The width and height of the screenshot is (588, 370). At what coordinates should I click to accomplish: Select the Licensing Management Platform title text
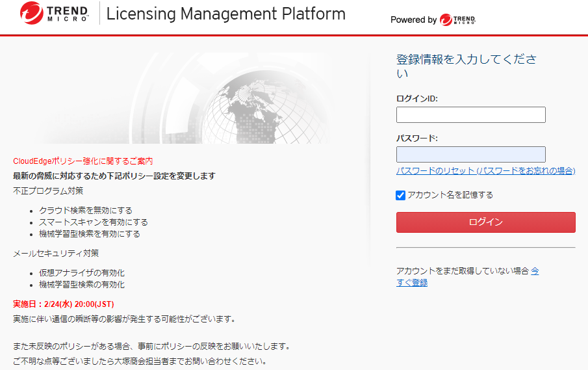[225, 14]
